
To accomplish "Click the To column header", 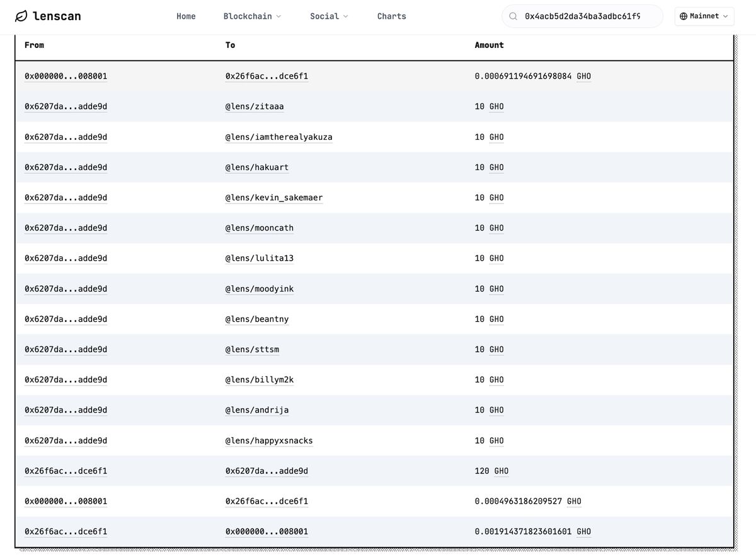I will click(x=230, y=45).
